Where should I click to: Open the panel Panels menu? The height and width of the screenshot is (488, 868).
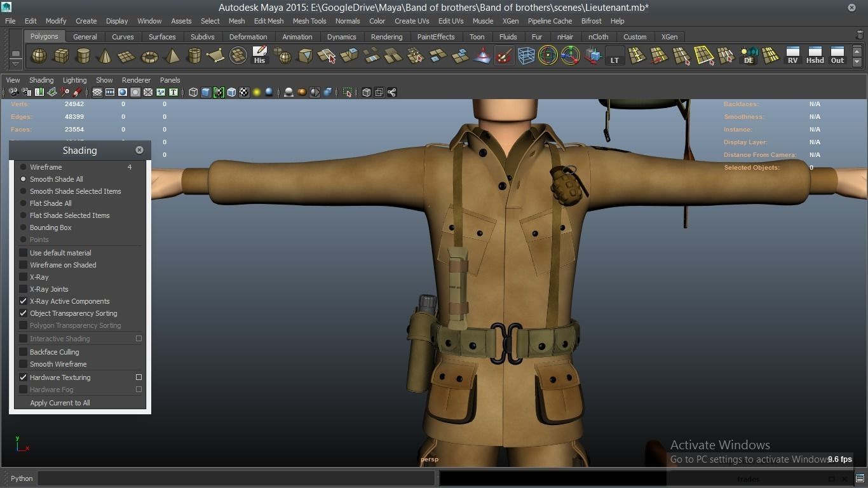[x=170, y=80]
